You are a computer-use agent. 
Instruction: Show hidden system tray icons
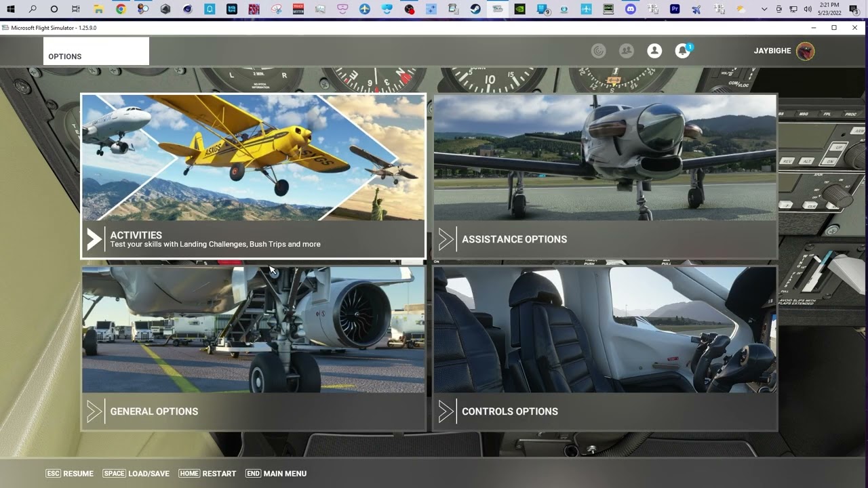[x=765, y=9]
